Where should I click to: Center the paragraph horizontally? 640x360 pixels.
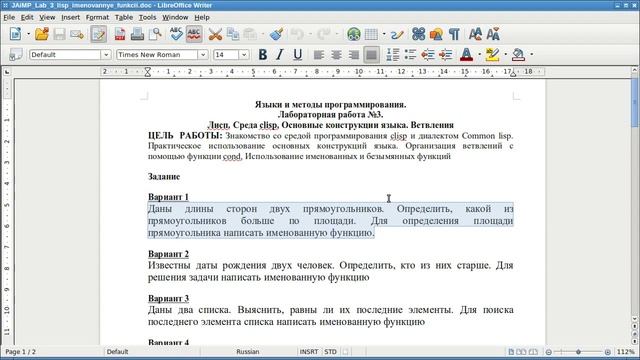click(336, 54)
